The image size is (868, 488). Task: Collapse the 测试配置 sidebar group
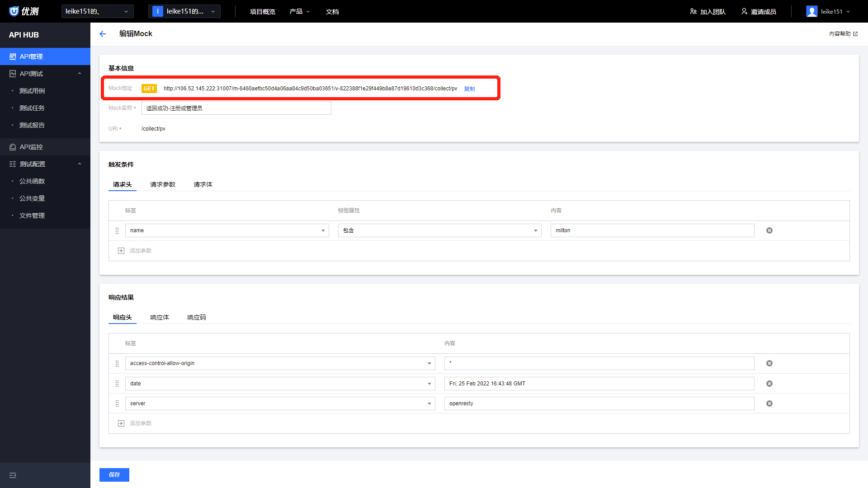(80, 164)
